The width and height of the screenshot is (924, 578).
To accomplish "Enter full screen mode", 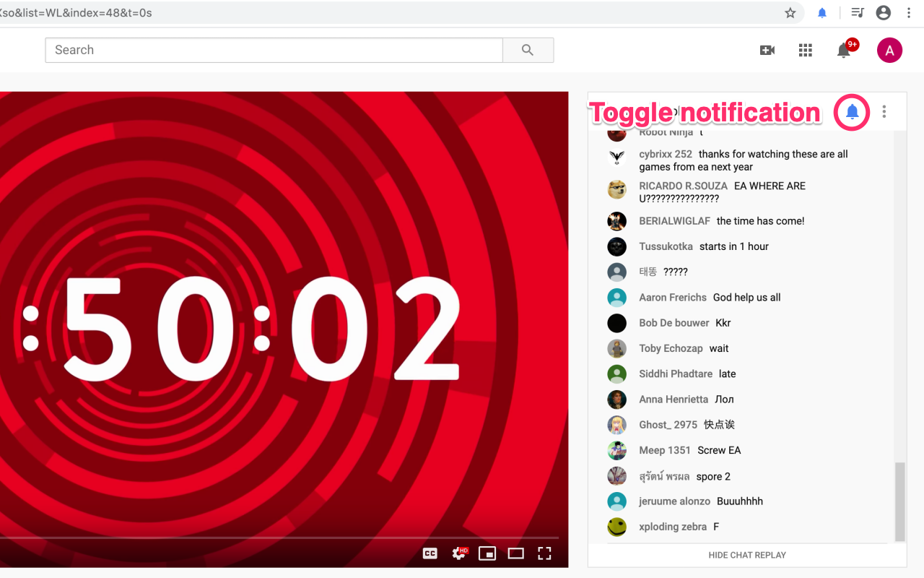I will click(x=544, y=553).
